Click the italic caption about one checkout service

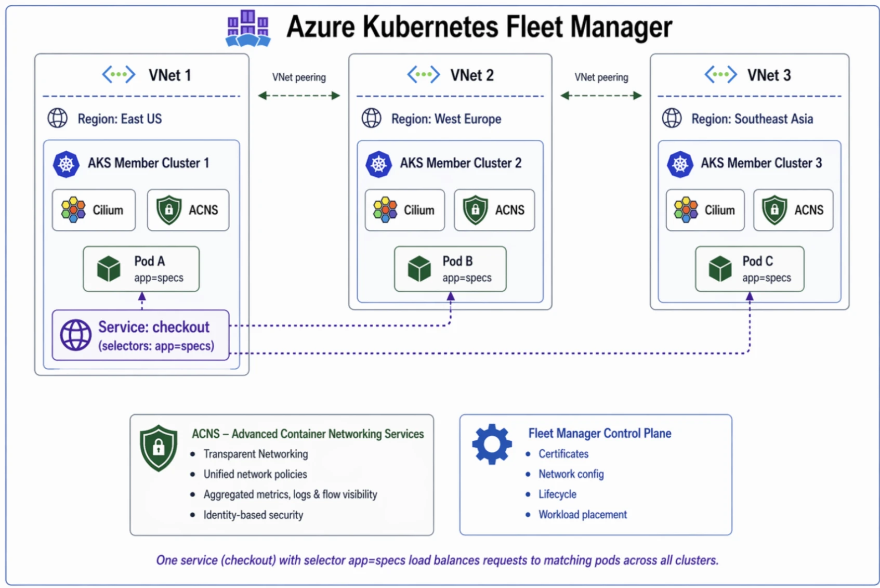pyautogui.click(x=437, y=560)
